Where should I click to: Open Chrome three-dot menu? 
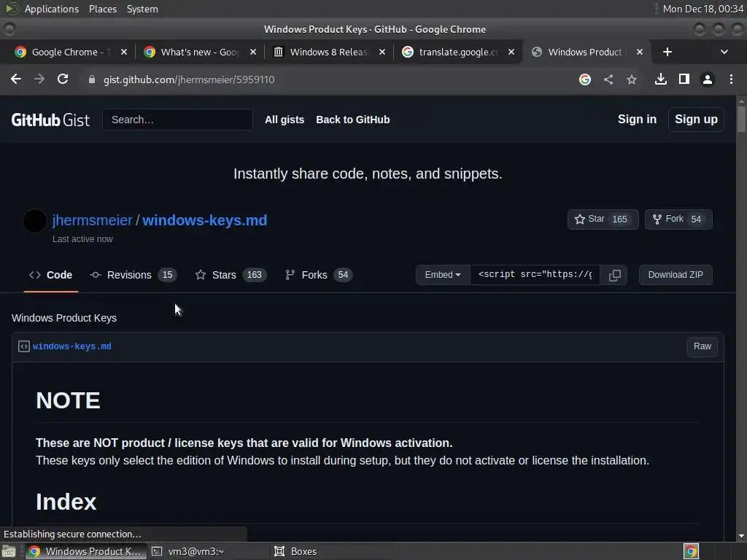[731, 79]
